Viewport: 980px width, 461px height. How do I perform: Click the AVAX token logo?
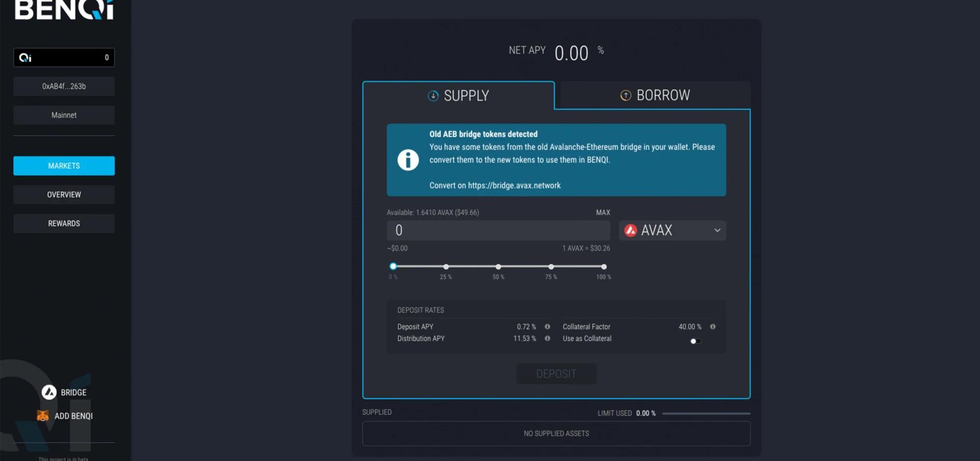tap(631, 230)
